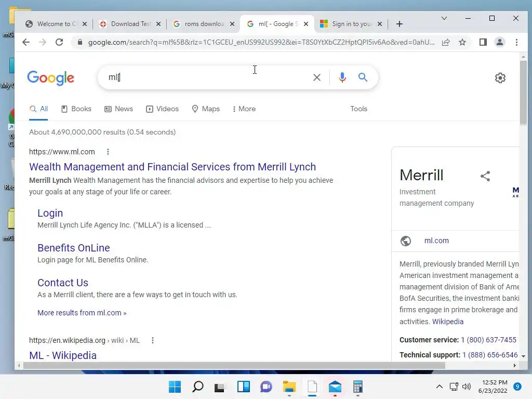
Task: Click More results from ml.com
Action: pos(82,313)
